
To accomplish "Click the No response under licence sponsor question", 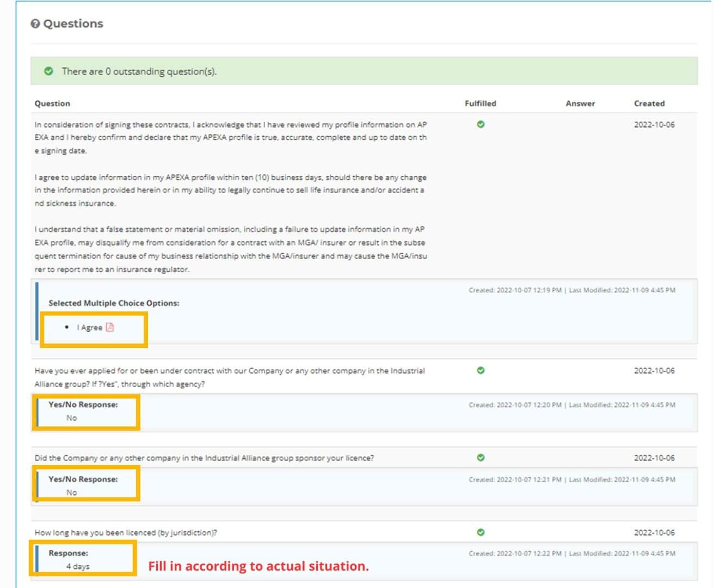I will 72,493.
